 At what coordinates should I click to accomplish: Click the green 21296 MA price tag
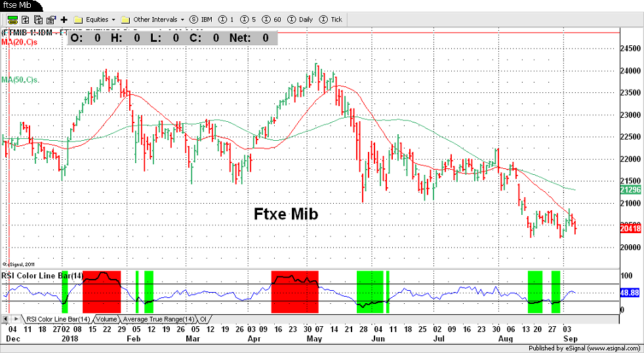point(630,190)
